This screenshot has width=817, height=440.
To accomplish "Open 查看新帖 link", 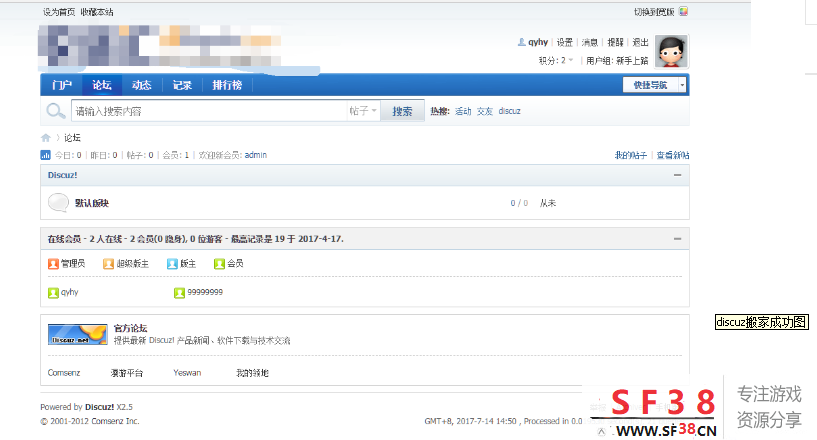I will click(x=673, y=155).
